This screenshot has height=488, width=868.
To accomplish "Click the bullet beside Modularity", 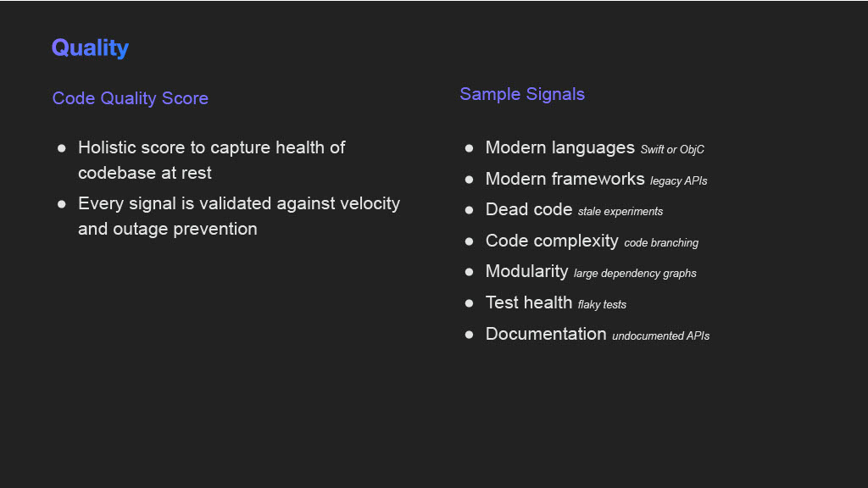I will [469, 272].
